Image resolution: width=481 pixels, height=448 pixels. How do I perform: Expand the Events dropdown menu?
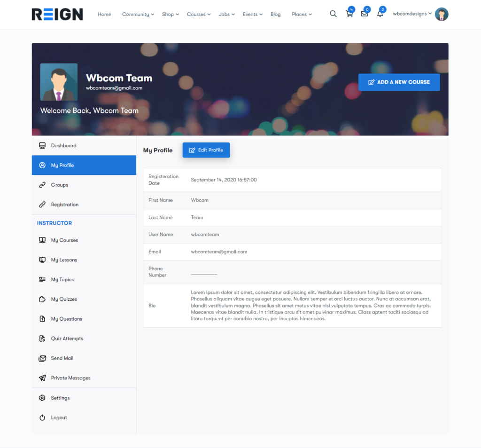pyautogui.click(x=253, y=14)
